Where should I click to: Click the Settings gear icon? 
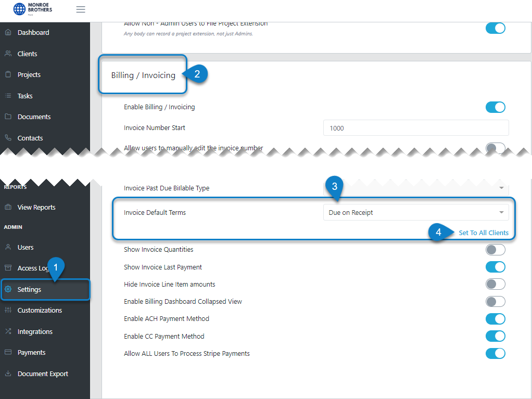(8, 289)
